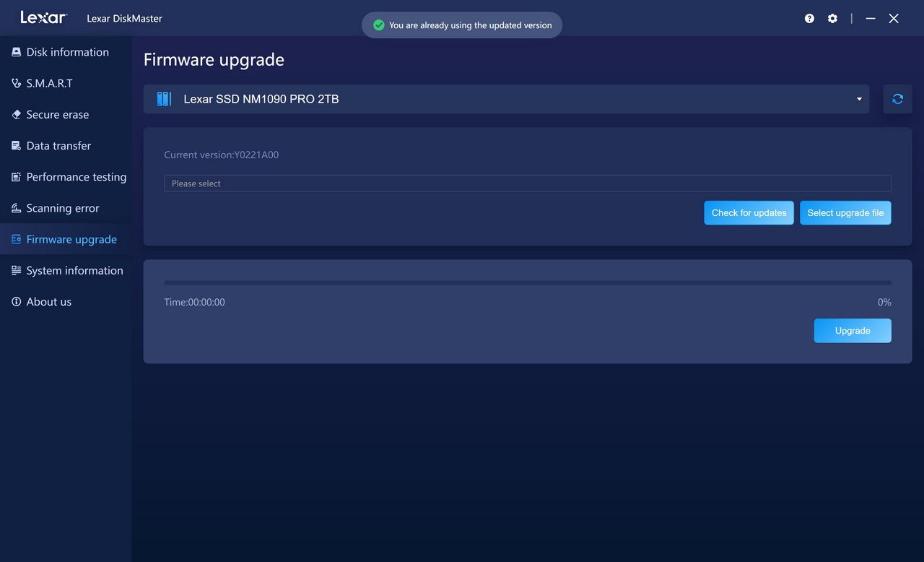Click the Disk information sidebar icon
This screenshot has width=924, height=562.
[x=16, y=52]
